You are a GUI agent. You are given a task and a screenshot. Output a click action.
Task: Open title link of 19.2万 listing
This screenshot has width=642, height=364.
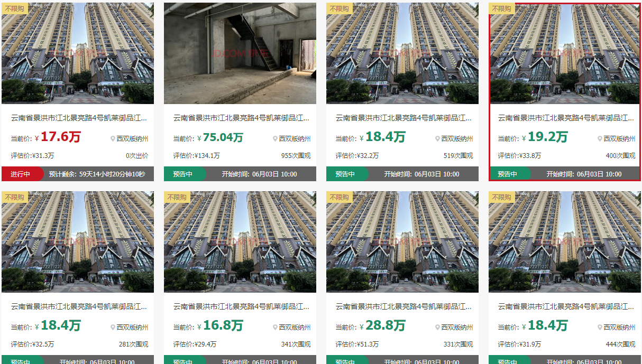point(566,118)
